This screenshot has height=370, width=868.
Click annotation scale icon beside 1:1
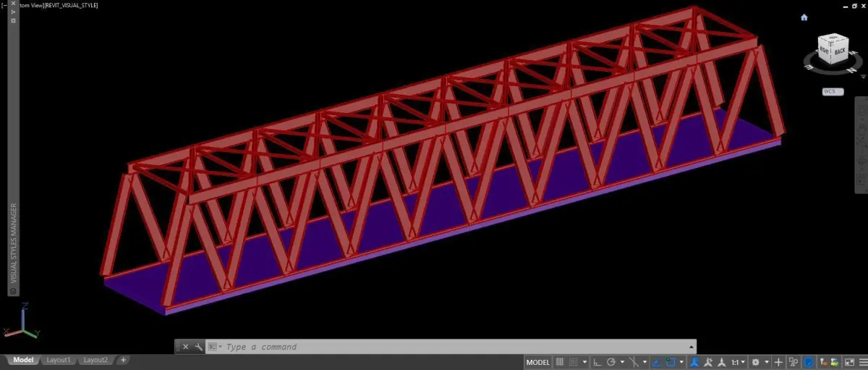click(x=721, y=362)
